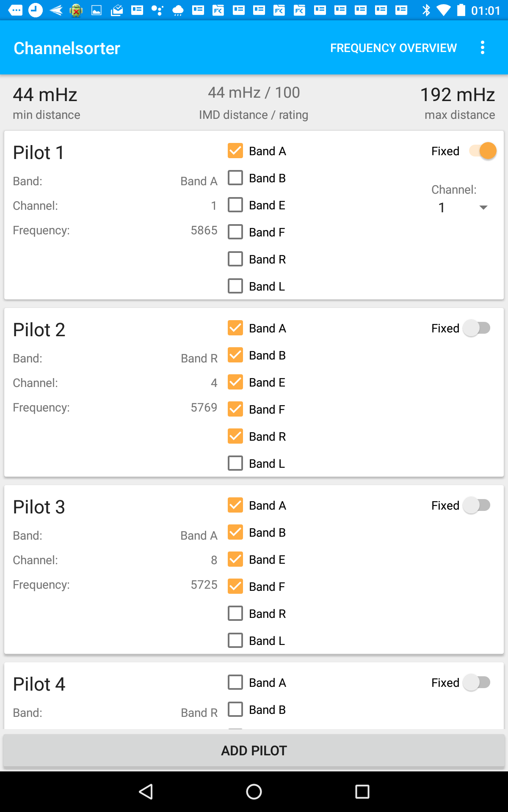
Task: Tap the Android home circle icon
Action: (254, 791)
